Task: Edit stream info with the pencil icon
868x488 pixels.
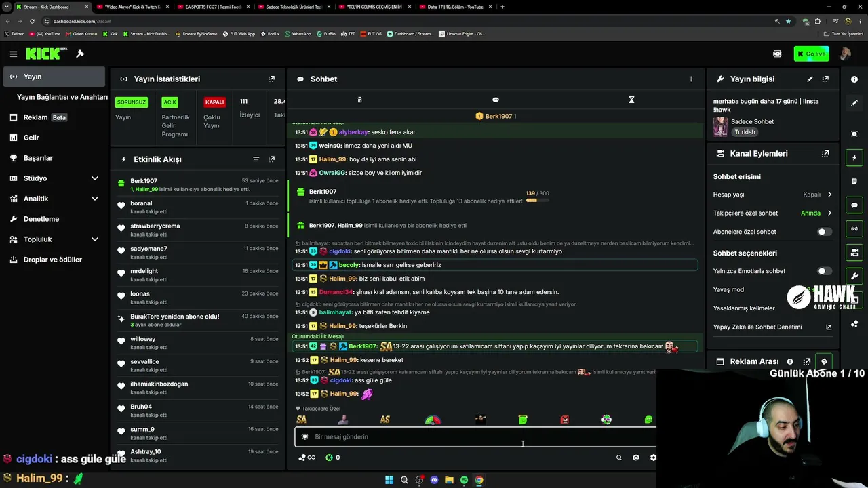Action: pos(810,79)
